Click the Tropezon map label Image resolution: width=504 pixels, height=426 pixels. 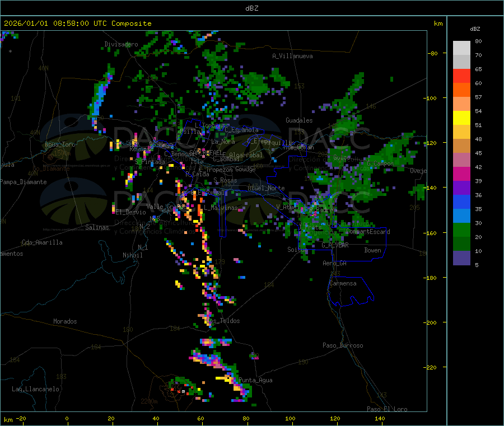219,170
